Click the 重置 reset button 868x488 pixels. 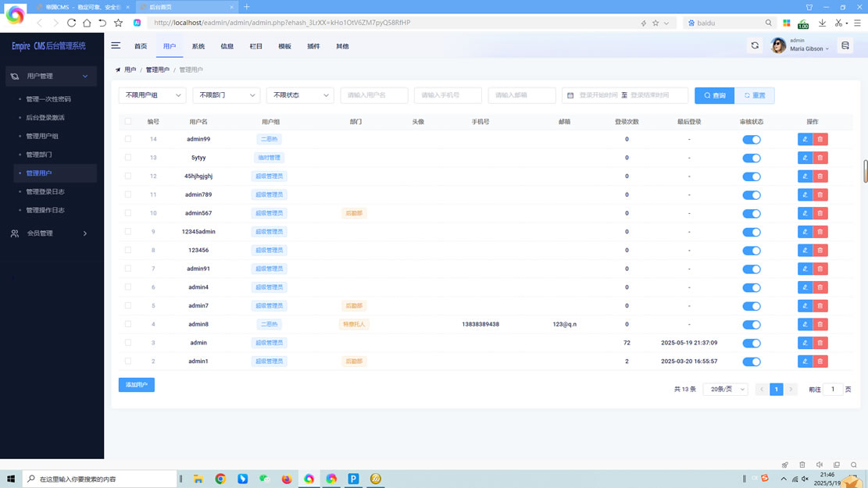pos(755,95)
